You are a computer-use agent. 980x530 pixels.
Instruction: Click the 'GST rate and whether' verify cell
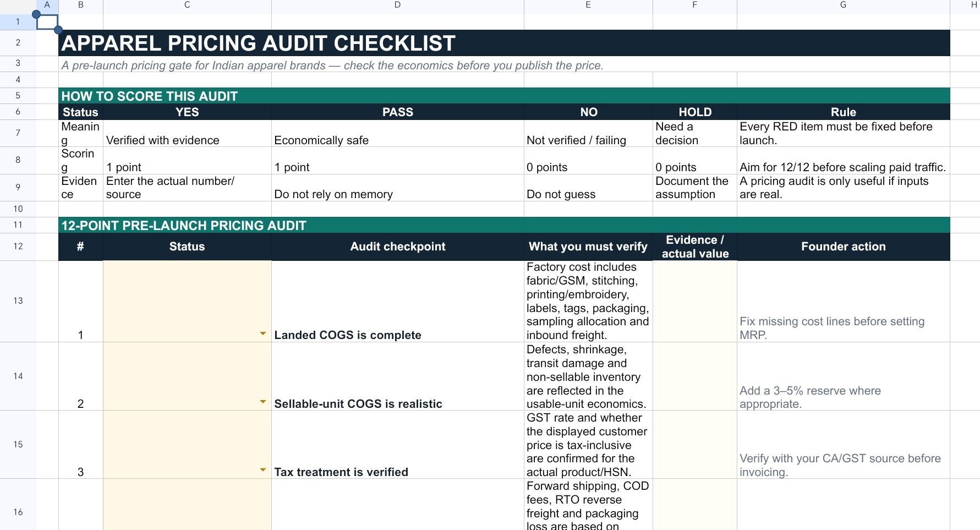[x=588, y=445]
